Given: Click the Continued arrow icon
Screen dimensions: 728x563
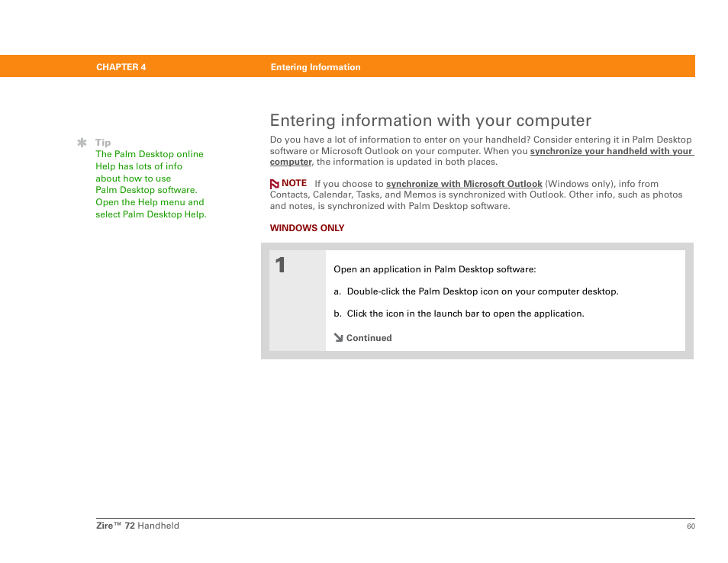Looking at the screenshot, I should 339,337.
